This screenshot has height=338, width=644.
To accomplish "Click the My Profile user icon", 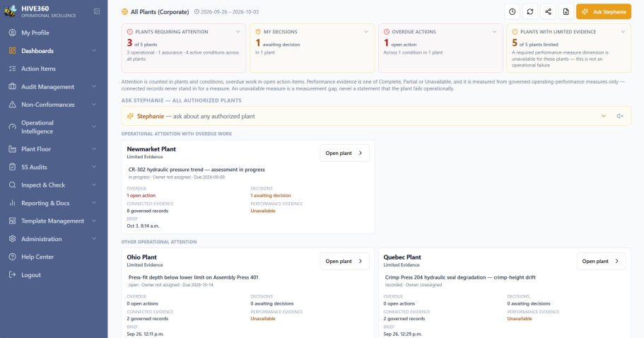I will point(12,33).
